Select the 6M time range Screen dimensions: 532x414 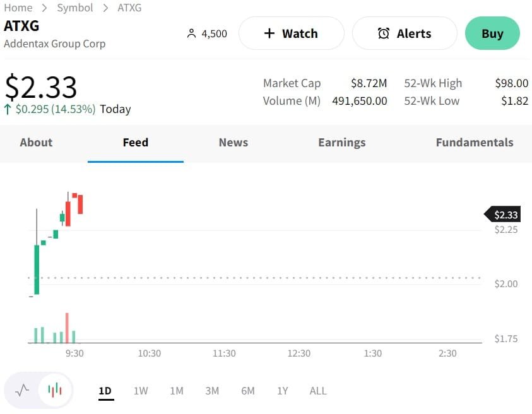(248, 391)
